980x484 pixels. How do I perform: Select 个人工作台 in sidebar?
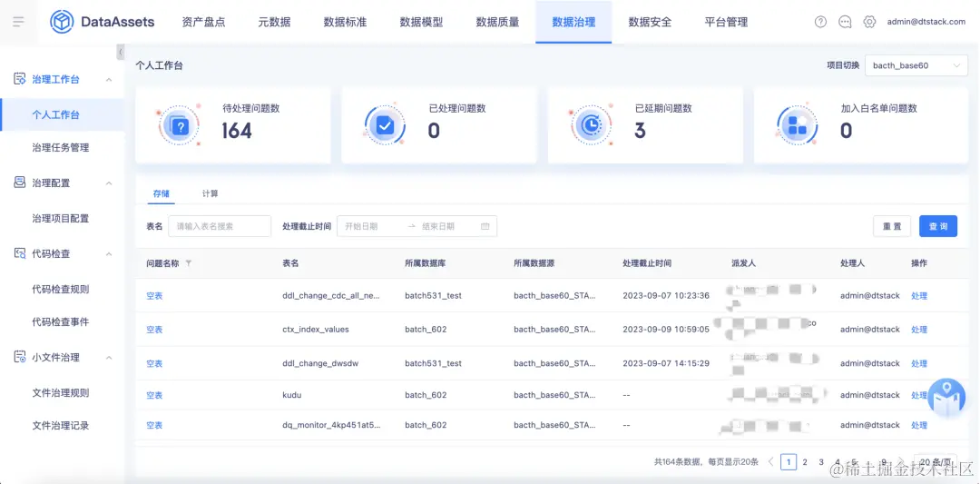[63, 115]
